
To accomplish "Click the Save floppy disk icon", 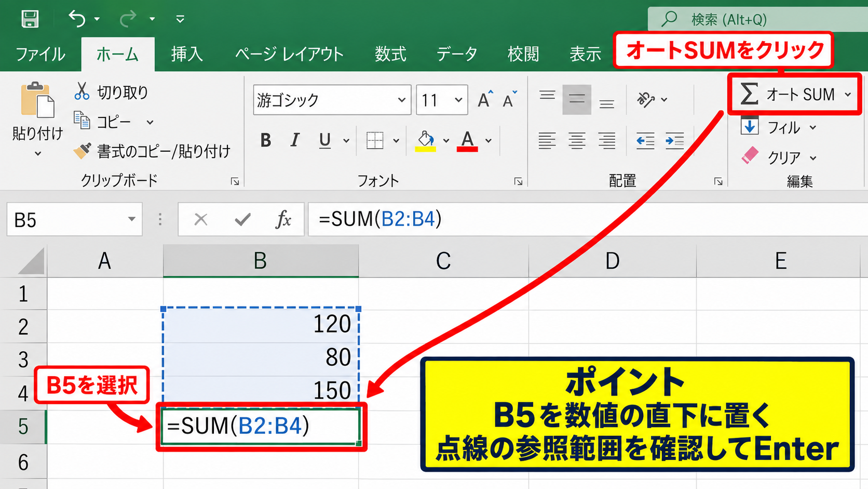I will 30,19.
